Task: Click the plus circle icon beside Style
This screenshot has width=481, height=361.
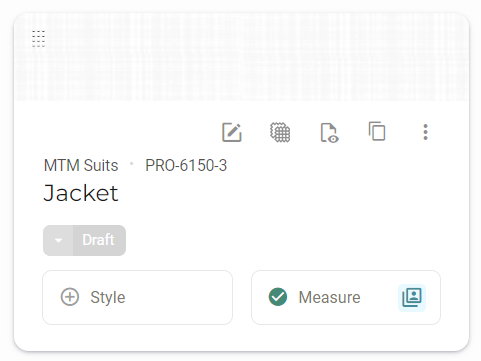Action: (70, 297)
